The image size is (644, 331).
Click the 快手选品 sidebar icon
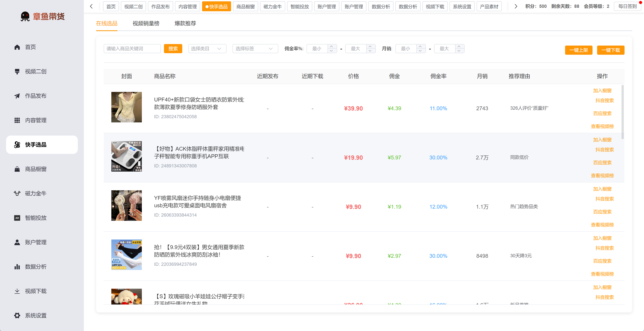point(17,145)
